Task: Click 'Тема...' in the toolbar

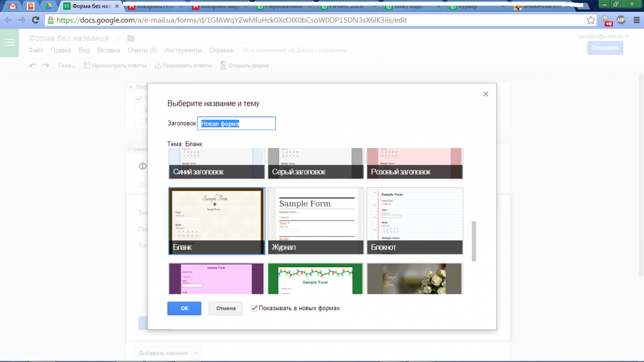Action: coord(67,65)
